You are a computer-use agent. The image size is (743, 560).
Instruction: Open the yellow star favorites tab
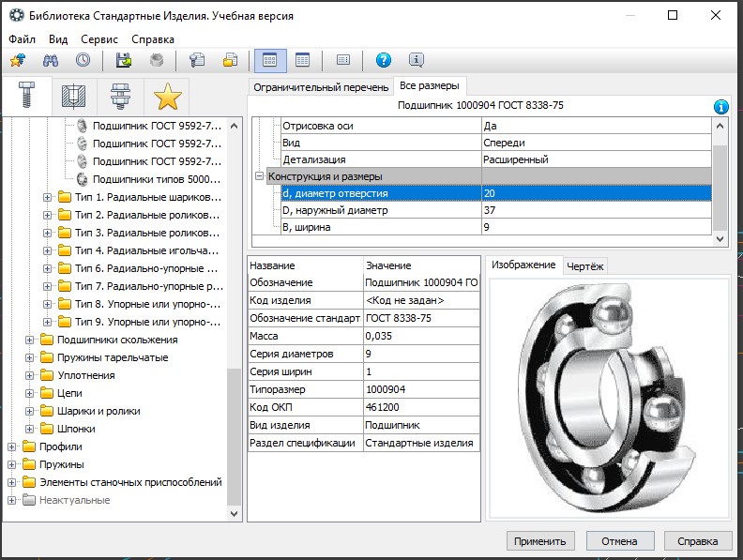167,97
